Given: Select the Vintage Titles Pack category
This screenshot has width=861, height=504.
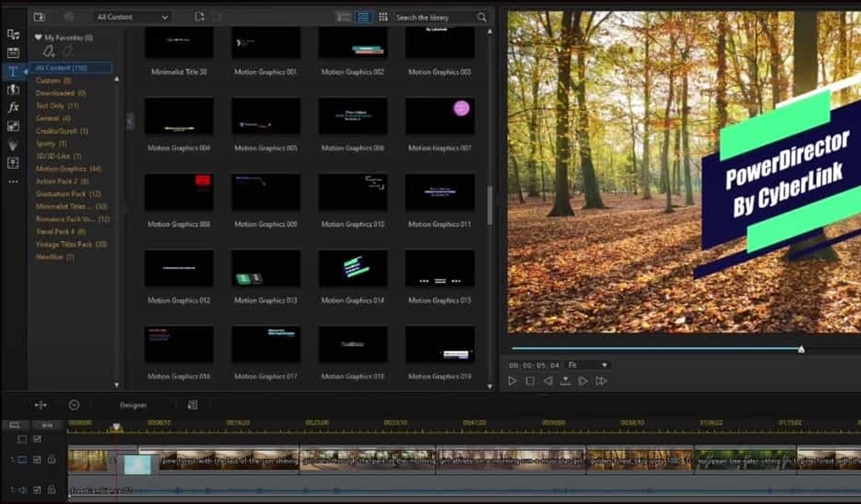Looking at the screenshot, I should pos(69,244).
